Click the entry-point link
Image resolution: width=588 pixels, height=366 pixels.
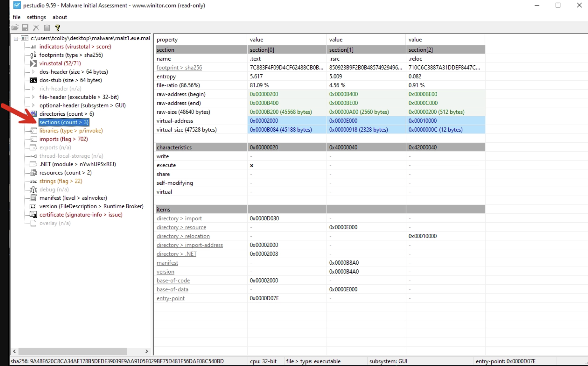tap(170, 298)
